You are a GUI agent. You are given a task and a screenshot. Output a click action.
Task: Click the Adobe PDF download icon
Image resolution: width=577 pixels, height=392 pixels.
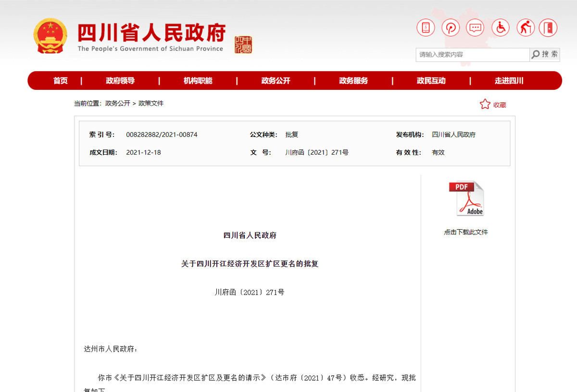pyautogui.click(x=466, y=198)
